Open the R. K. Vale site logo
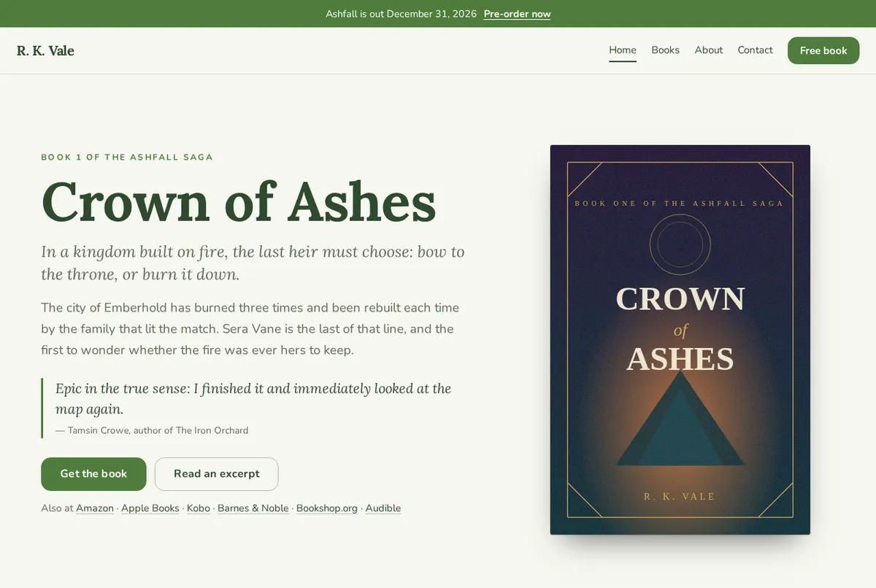This screenshot has width=876, height=588. point(45,50)
